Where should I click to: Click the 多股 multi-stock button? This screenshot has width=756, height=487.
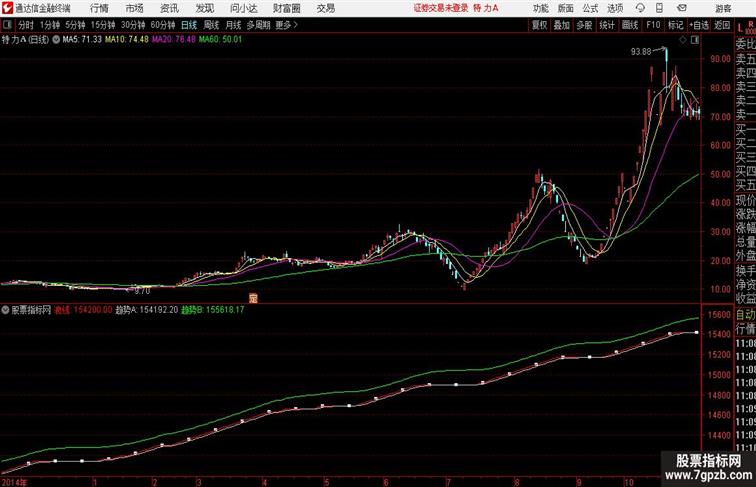coord(584,25)
